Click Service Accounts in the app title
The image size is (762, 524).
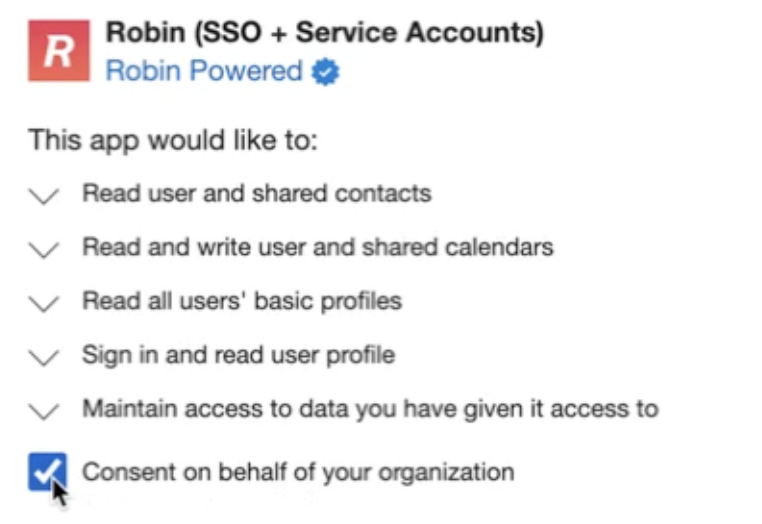(419, 33)
